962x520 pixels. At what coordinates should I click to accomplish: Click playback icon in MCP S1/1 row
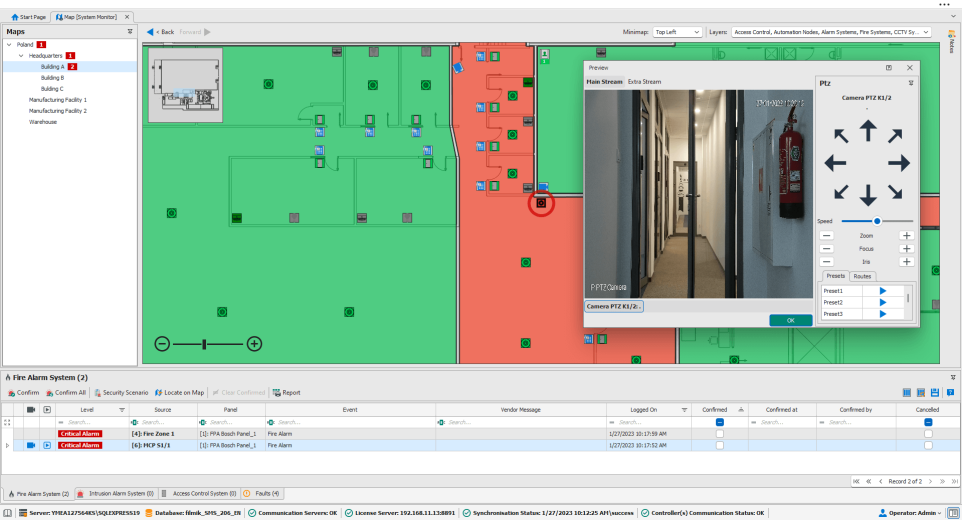(47, 445)
